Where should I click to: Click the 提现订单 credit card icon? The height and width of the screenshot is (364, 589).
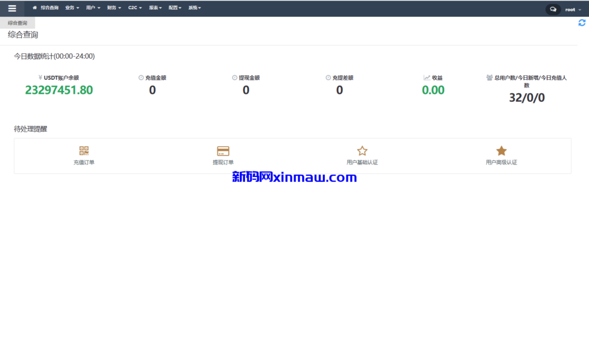click(223, 151)
